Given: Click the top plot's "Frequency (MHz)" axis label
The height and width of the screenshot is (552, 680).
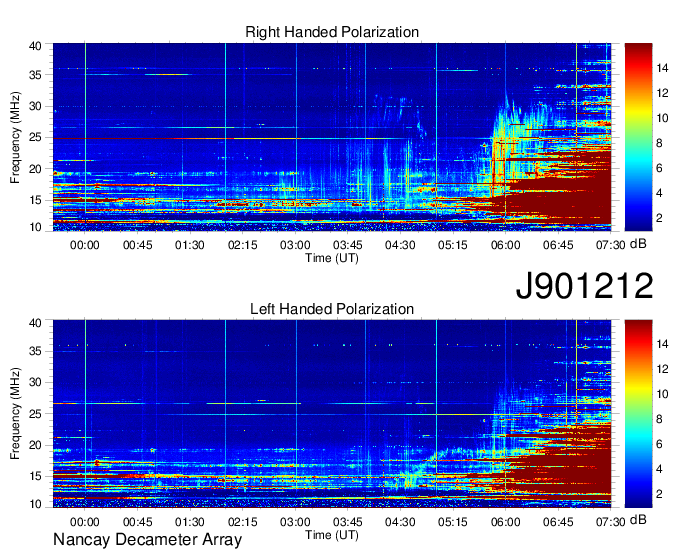Looking at the screenshot, I should 15,137.
